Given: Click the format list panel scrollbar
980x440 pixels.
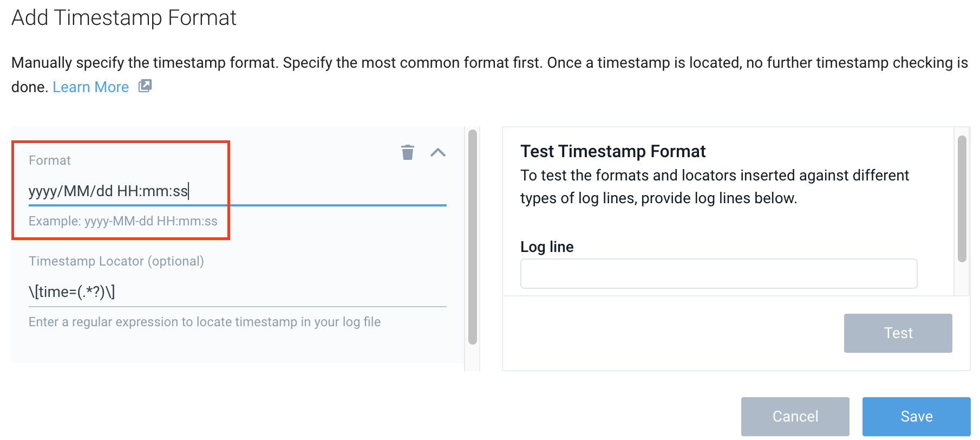Looking at the screenshot, I should coord(472,237).
